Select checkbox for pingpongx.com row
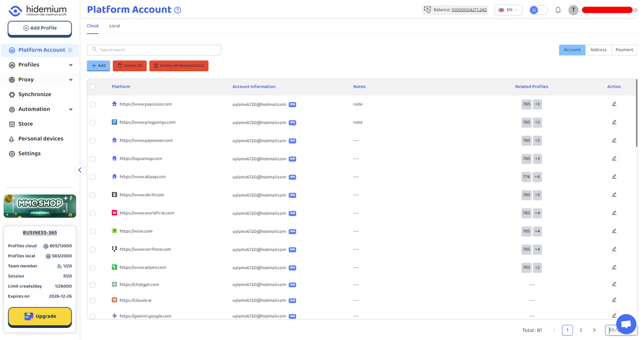 click(93, 123)
